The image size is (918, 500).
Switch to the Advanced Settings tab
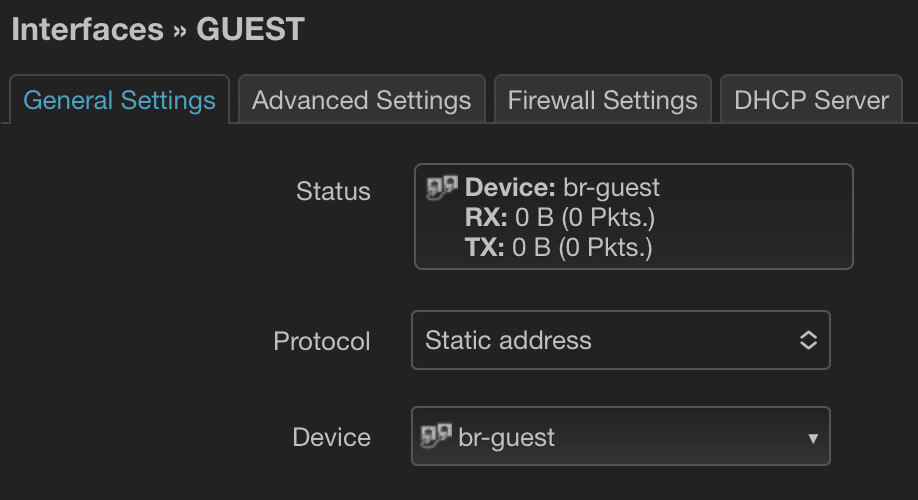[x=361, y=100]
